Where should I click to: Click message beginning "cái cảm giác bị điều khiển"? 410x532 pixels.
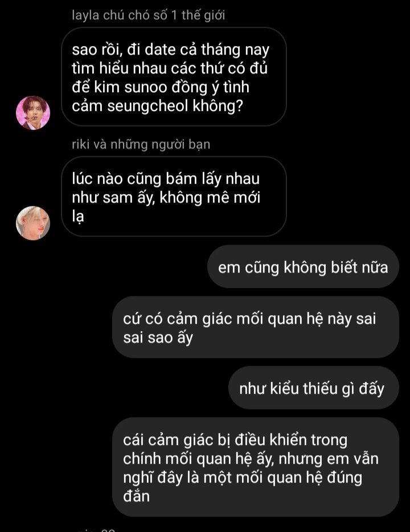coord(256,467)
